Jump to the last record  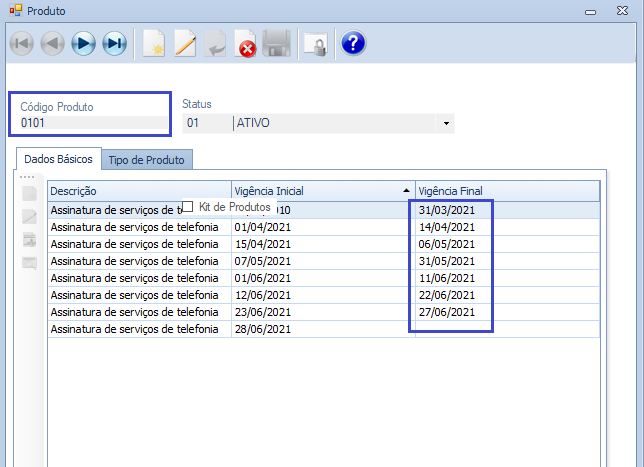tap(115, 44)
